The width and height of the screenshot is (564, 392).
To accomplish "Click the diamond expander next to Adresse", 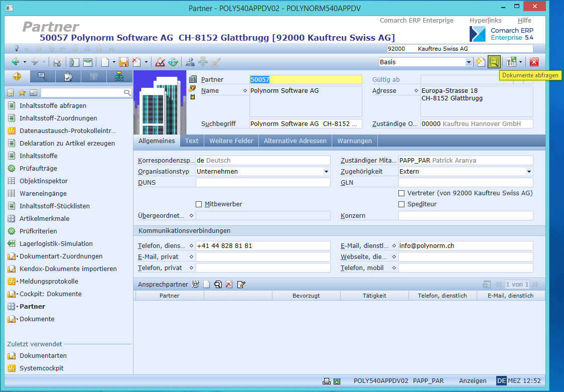I will click(416, 91).
